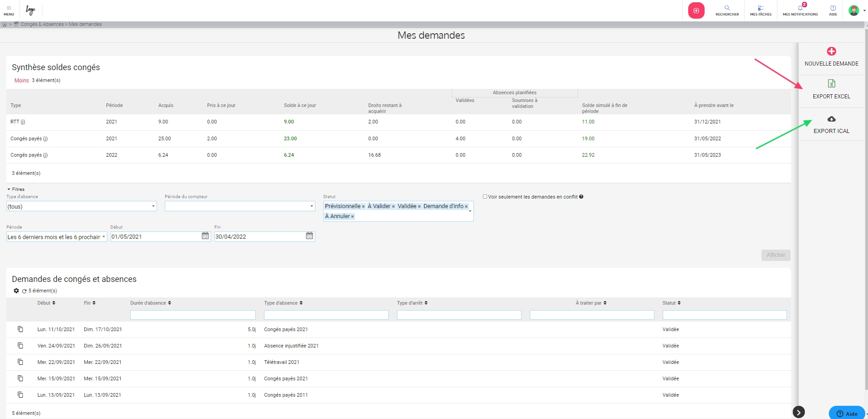
Task: Open the Période du compteur dropdown
Action: 240,206
